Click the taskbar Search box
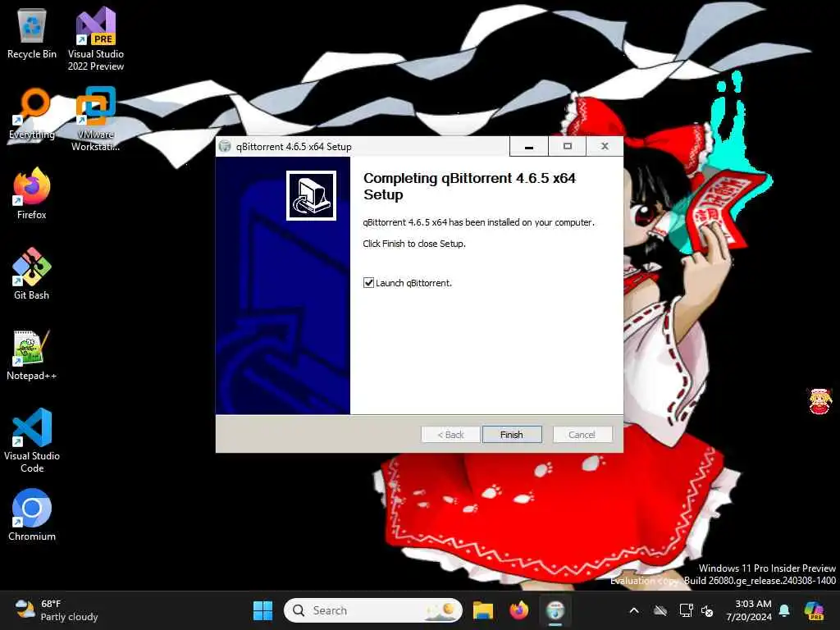 coord(373,610)
